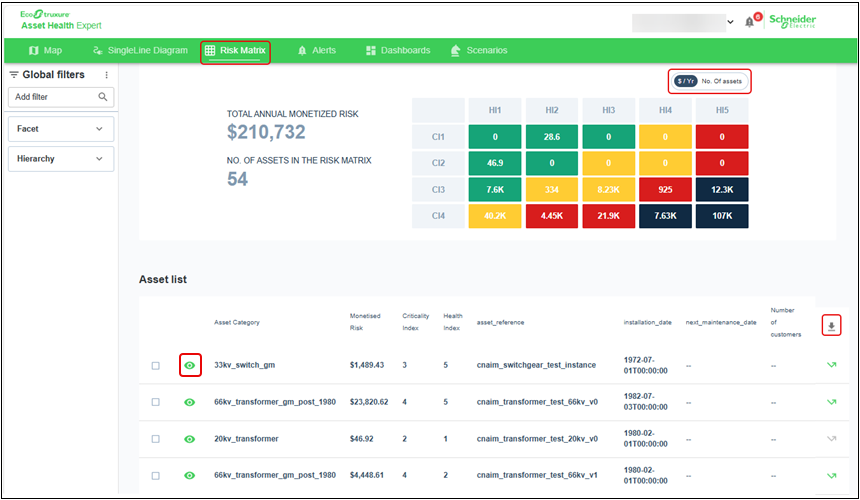Click the Add filter input field

(x=52, y=97)
